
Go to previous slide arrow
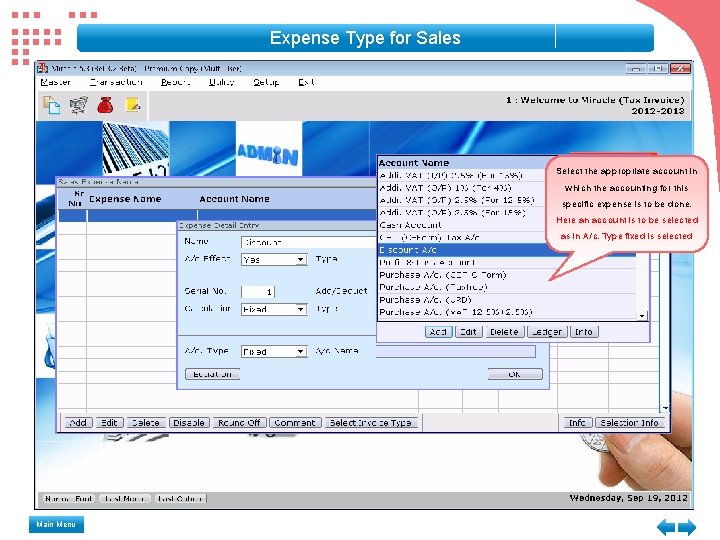[x=666, y=527]
